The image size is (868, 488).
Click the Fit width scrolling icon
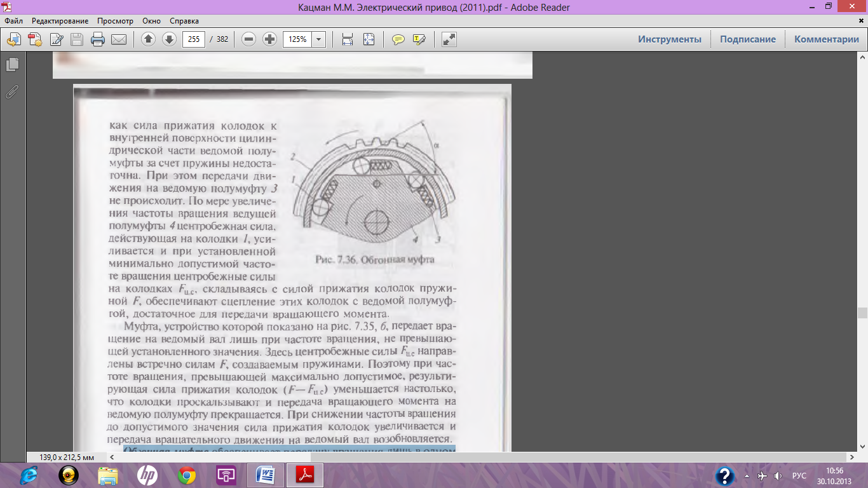click(x=348, y=39)
